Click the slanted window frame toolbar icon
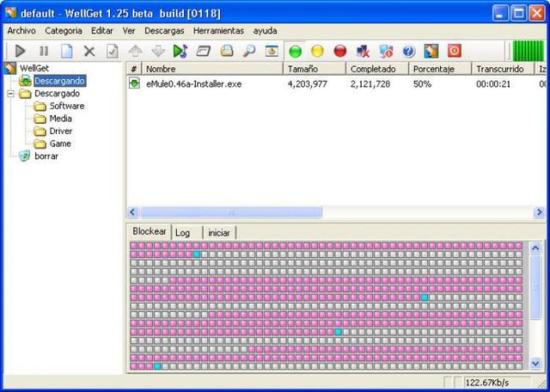Viewport: 550px width, 392px height. [x=204, y=52]
